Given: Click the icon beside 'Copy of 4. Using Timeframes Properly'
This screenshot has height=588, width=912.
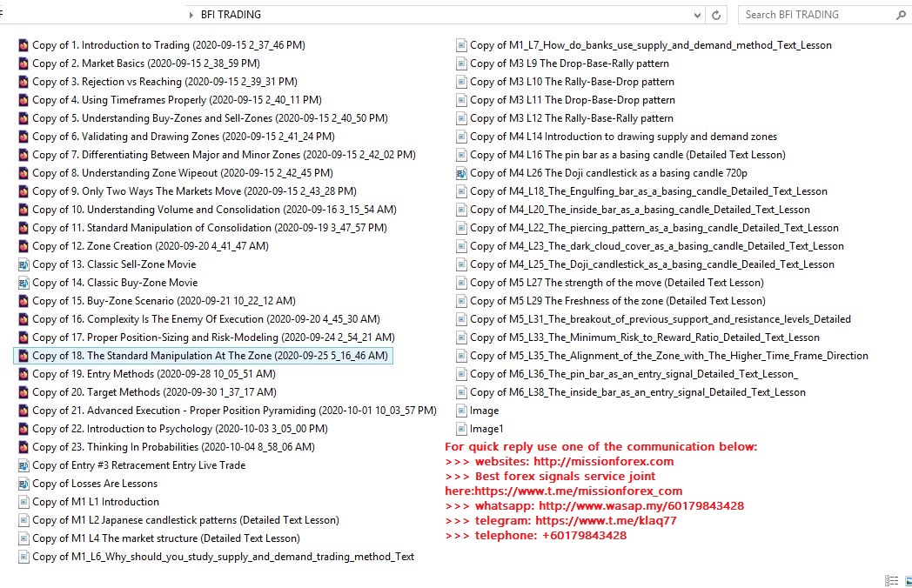Looking at the screenshot, I should click(x=23, y=100).
